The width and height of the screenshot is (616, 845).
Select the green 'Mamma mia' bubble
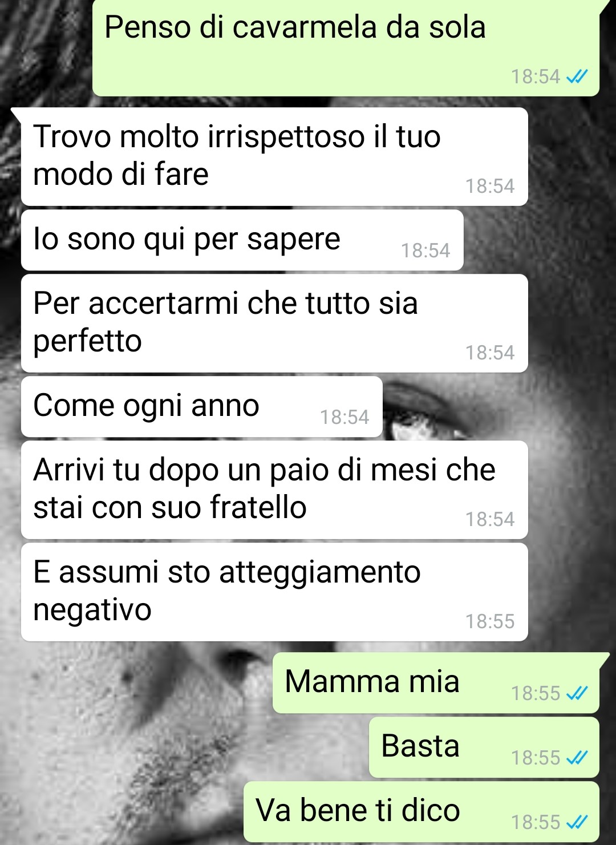[436, 683]
